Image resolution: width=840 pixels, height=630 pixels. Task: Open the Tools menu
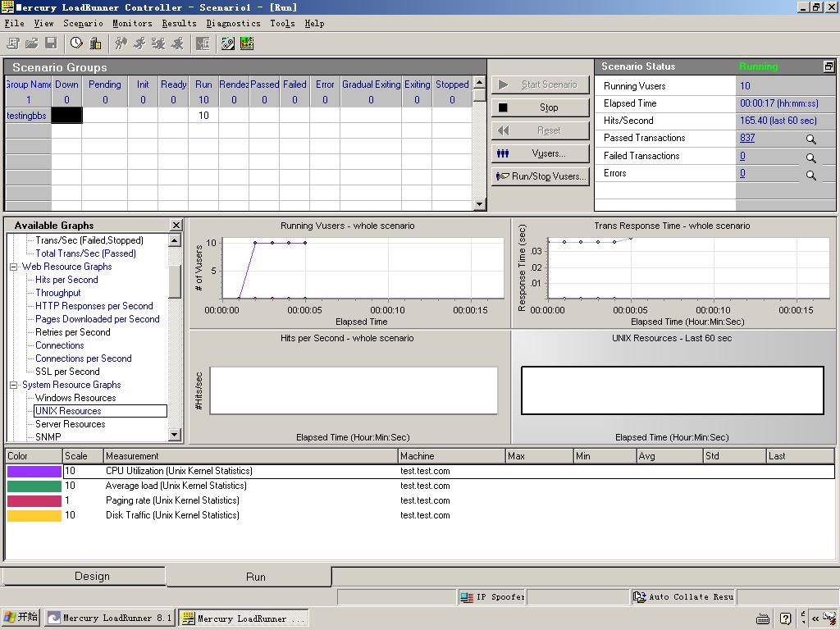point(282,23)
